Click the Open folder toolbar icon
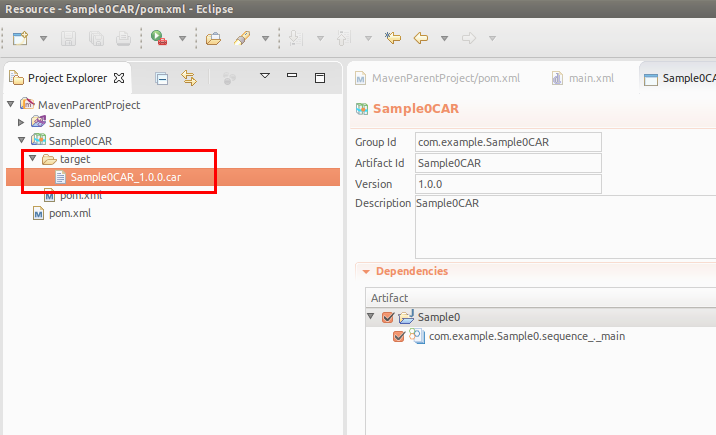Screen dimensions: 716x435 click(x=213, y=39)
